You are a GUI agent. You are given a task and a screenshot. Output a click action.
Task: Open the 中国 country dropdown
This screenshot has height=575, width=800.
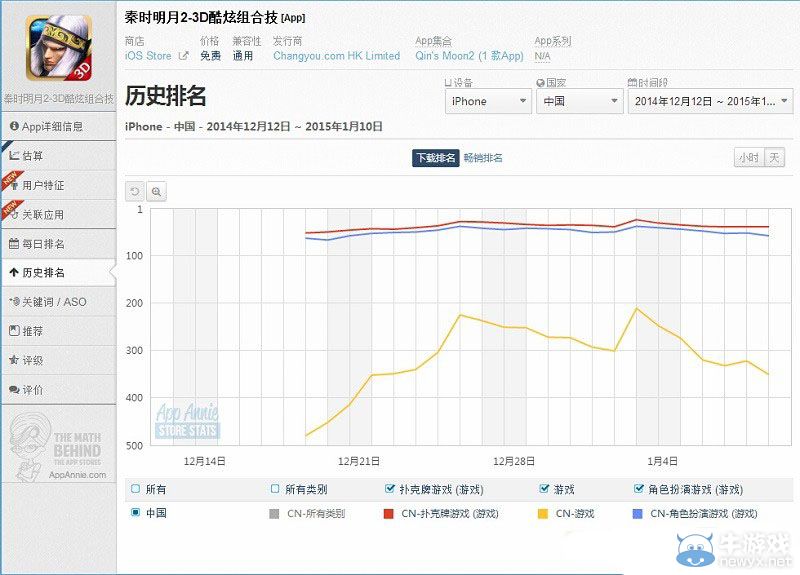point(580,101)
